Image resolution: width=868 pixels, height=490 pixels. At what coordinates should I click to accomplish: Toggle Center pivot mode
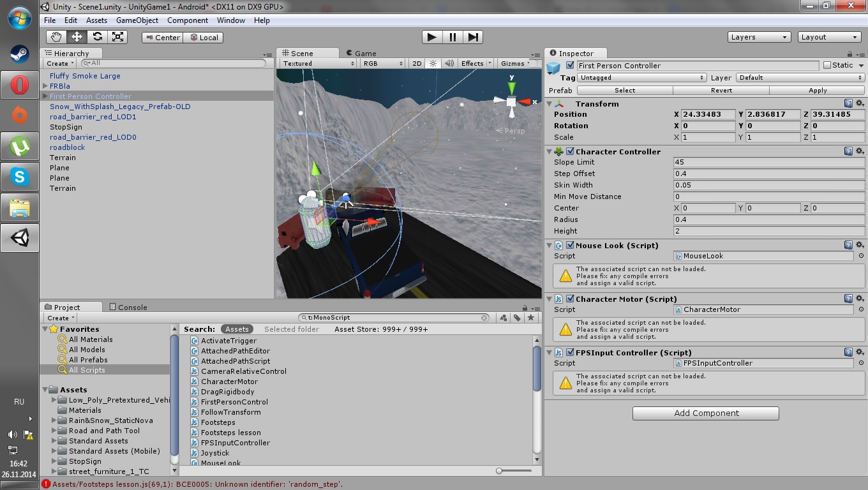pyautogui.click(x=162, y=37)
